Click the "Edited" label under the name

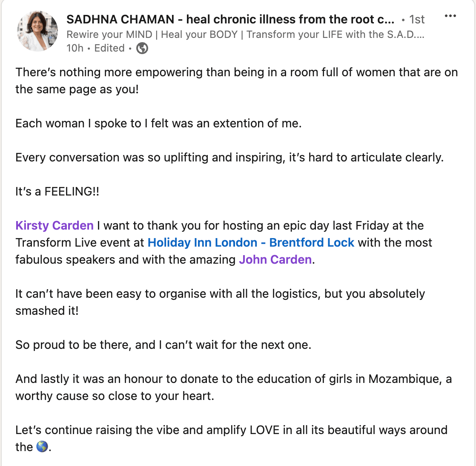[x=109, y=48]
